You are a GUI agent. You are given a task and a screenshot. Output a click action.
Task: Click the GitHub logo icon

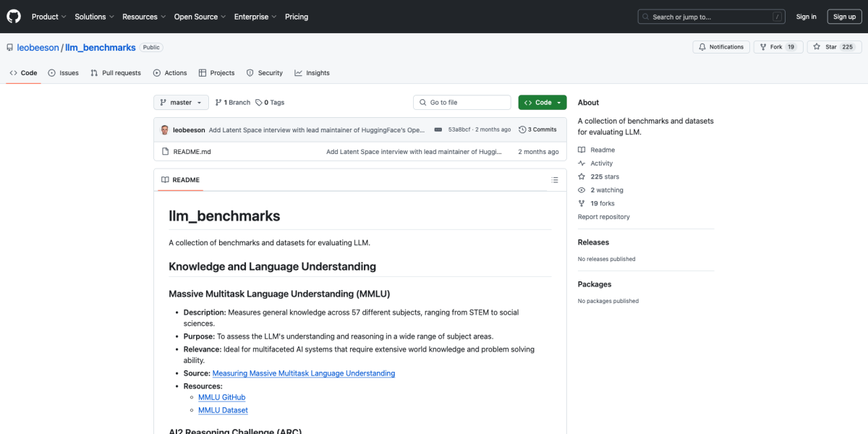[x=14, y=17]
